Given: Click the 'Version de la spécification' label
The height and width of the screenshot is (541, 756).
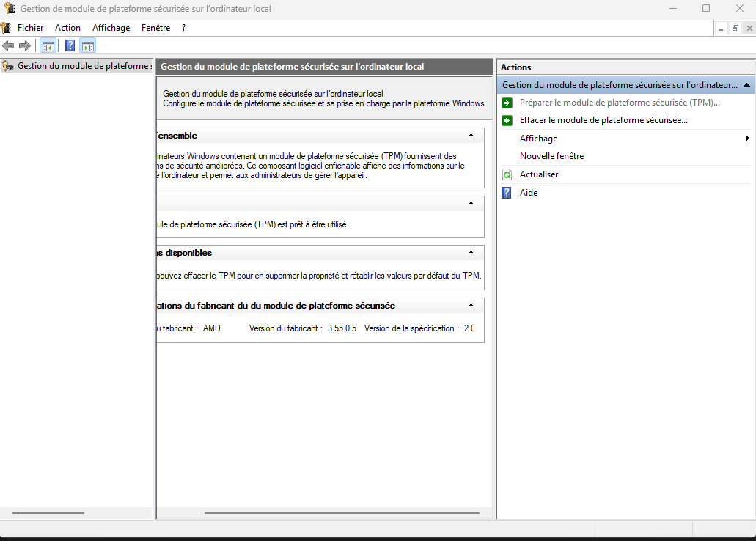Looking at the screenshot, I should click(411, 328).
